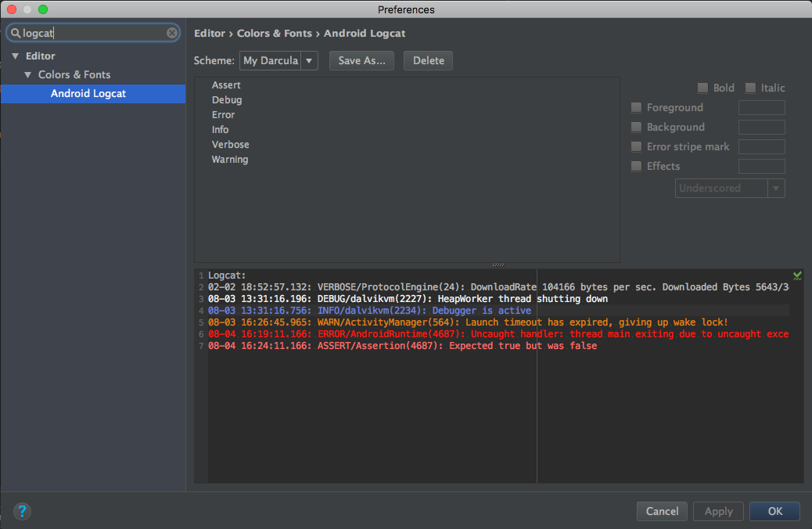Screen dimensions: 812x529
Task: Select Warning in the attributes list
Action: [x=230, y=160]
